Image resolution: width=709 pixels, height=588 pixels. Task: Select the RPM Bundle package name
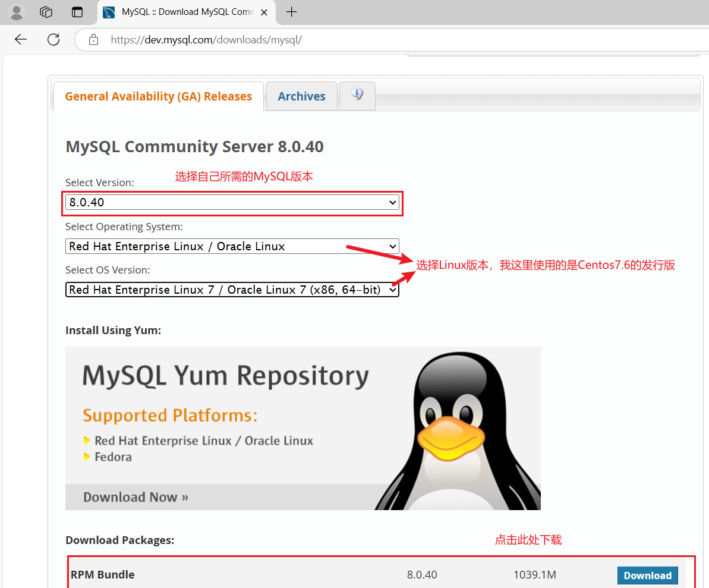click(x=103, y=575)
